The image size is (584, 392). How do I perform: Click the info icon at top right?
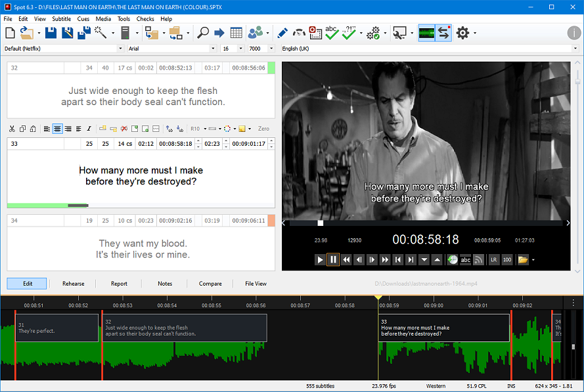574,33
